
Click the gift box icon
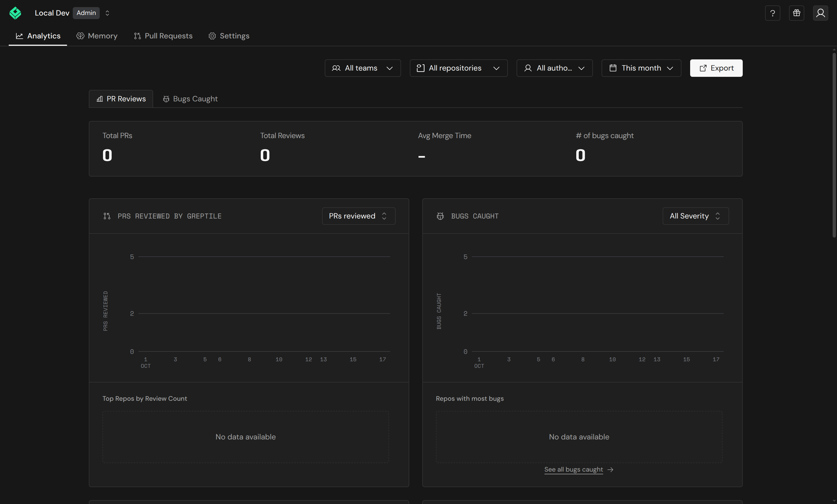(x=797, y=13)
